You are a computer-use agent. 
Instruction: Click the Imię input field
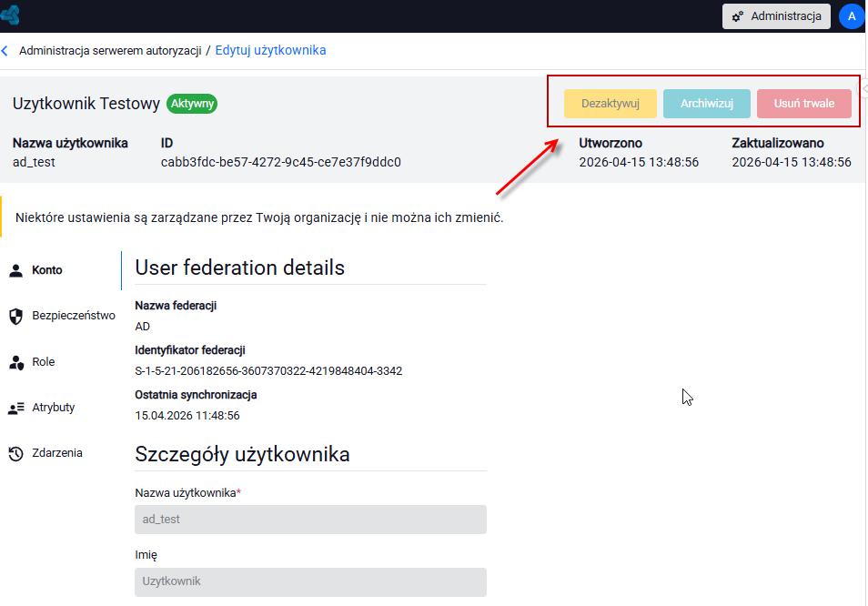pos(310,581)
